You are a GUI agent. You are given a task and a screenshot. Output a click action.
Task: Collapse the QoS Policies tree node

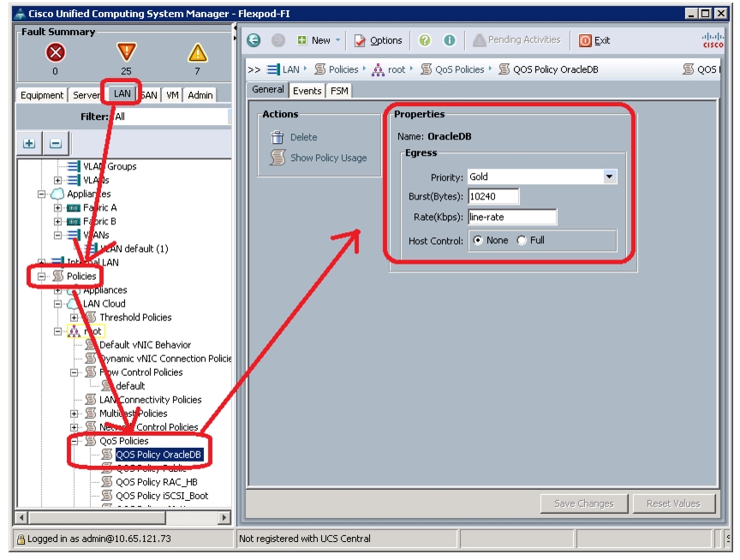(75, 441)
